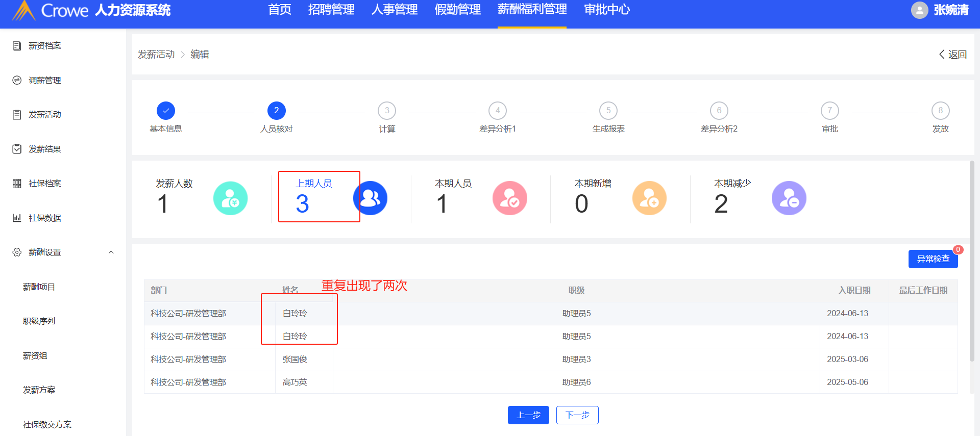Click the 调薪管理 sidebar icon
Image resolution: width=980 pixels, height=436 pixels.
point(17,80)
